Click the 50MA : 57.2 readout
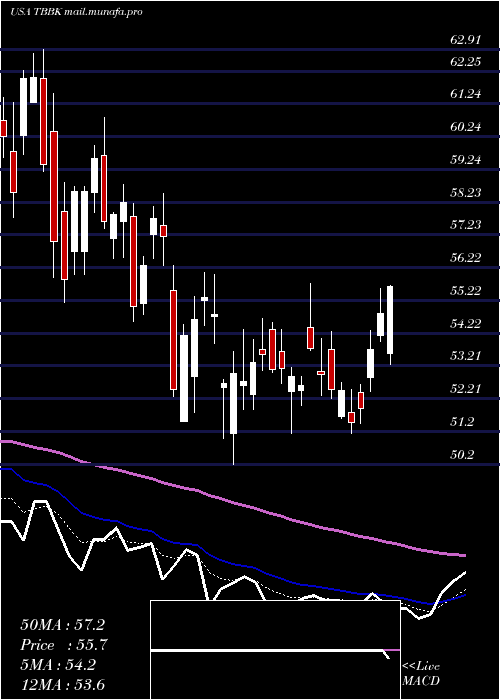500x700 pixels. [62, 625]
